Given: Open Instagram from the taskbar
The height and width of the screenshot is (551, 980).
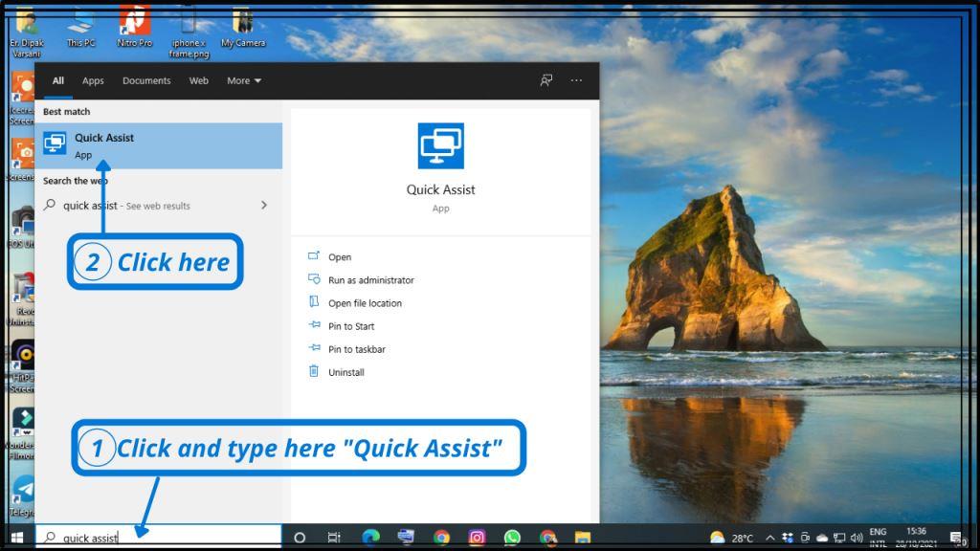Looking at the screenshot, I should coord(477,538).
